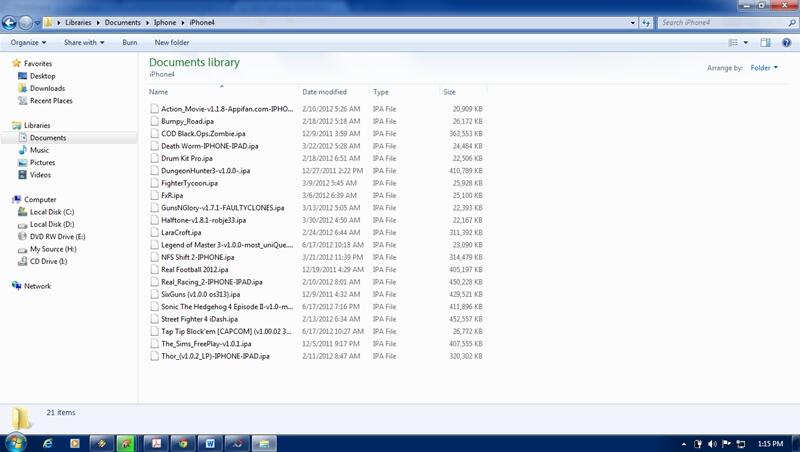Open the view options dropdown arrow
The height and width of the screenshot is (452, 800).
point(746,42)
